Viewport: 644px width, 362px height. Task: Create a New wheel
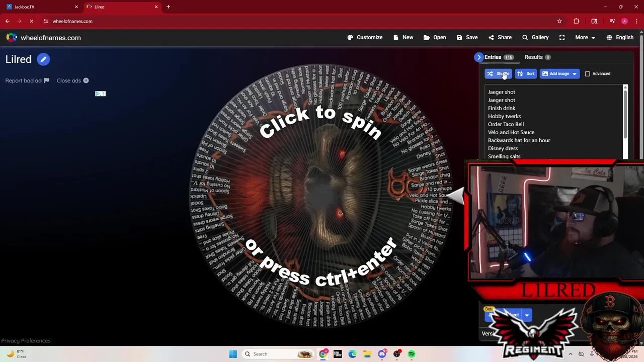(404, 37)
